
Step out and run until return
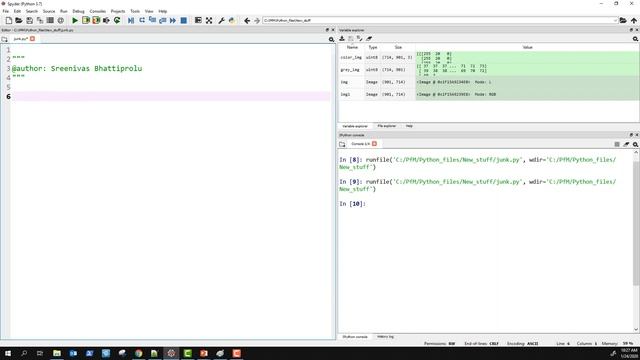pyautogui.click(x=162, y=20)
